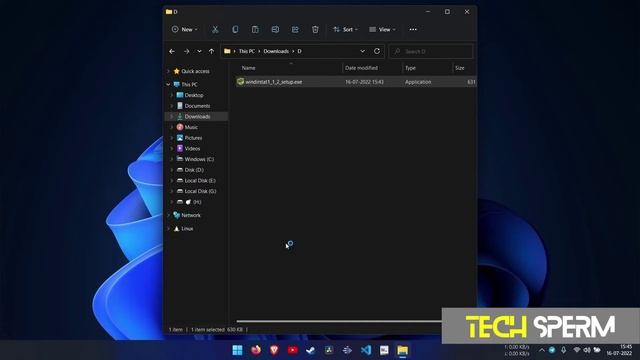The width and height of the screenshot is (640, 360).
Task: Go forward with the right arrow
Action: (x=186, y=51)
